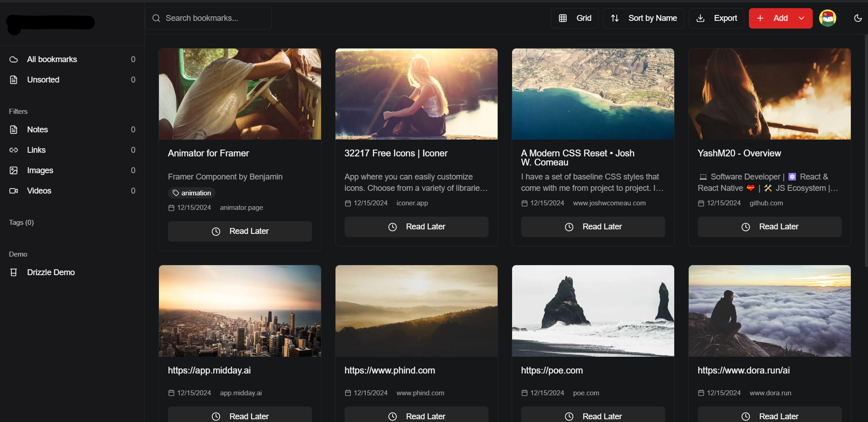Open the YashM20 Overview thumbnail

click(770, 94)
